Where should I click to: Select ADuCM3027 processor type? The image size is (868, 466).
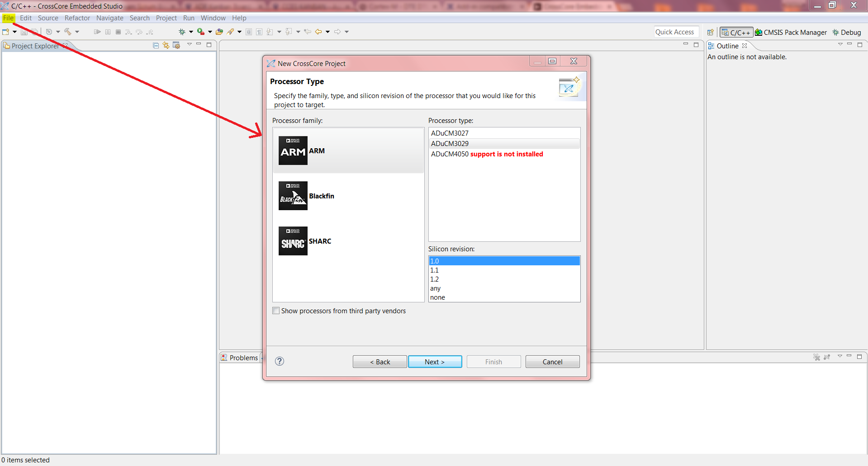(x=504, y=133)
